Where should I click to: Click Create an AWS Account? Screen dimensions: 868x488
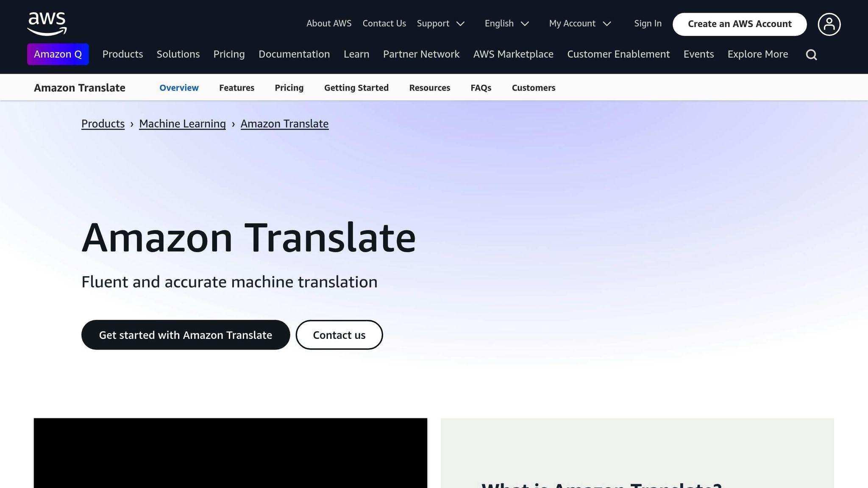click(x=739, y=24)
